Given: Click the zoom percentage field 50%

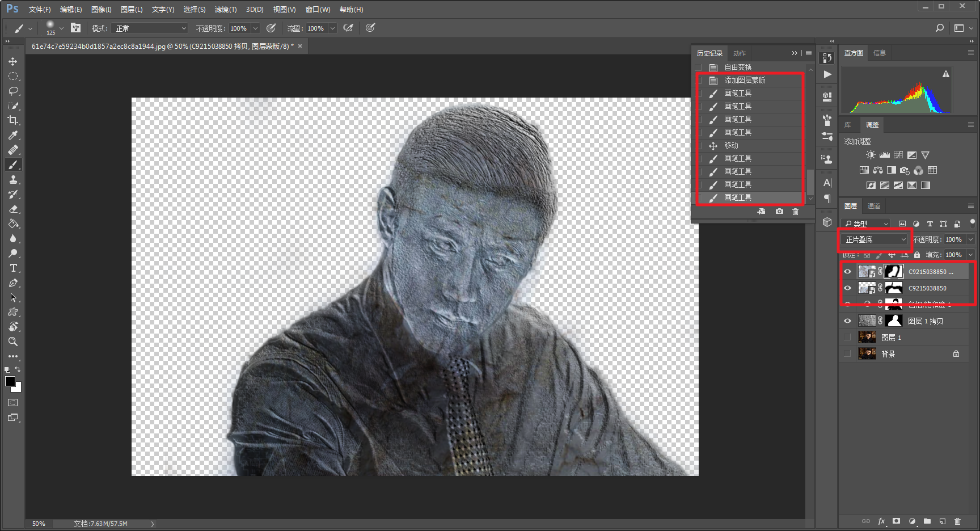Looking at the screenshot, I should click(39, 524).
